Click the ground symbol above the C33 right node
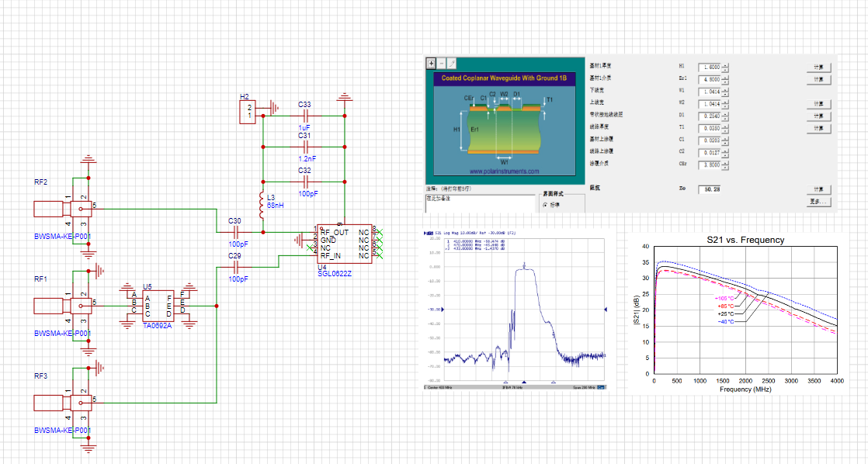The image size is (868, 464). coord(344,98)
